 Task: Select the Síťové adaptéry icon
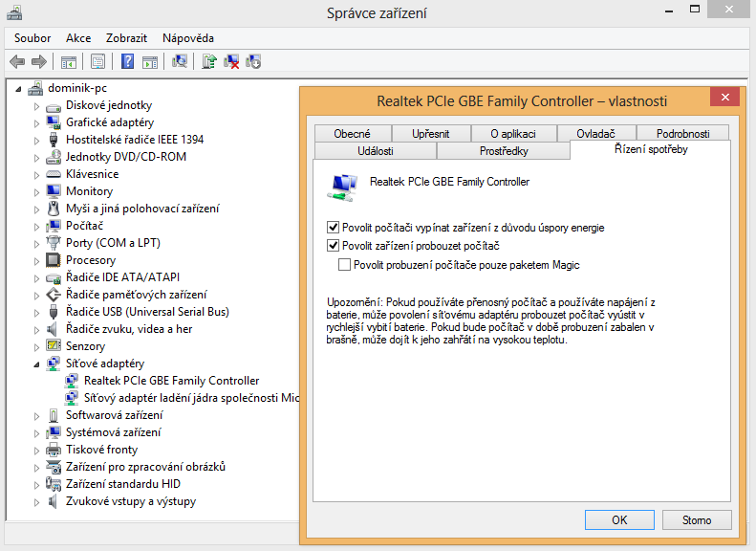click(x=54, y=364)
